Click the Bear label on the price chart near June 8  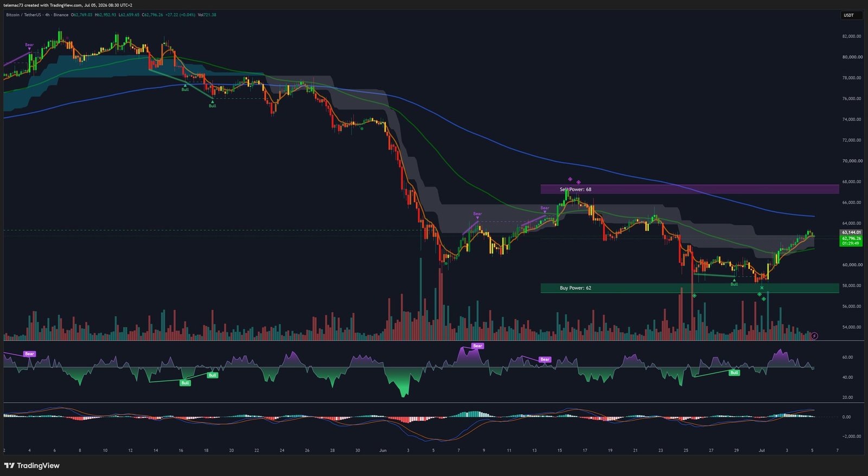click(477, 214)
